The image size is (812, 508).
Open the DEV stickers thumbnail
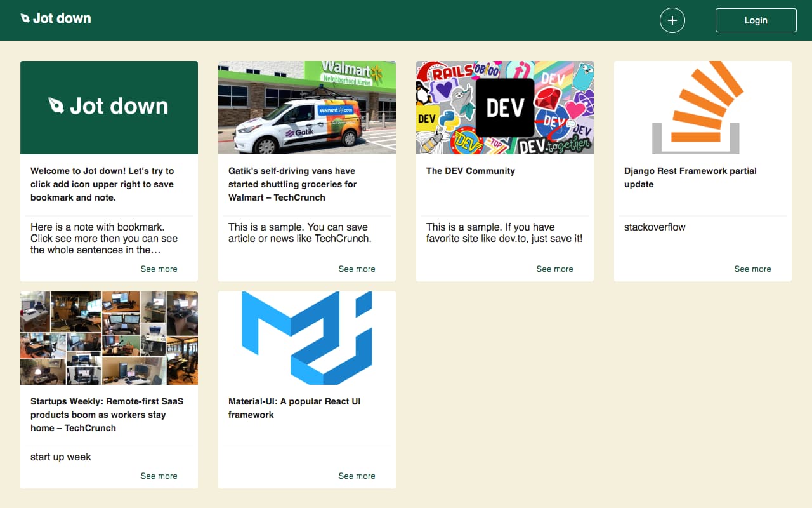click(505, 107)
